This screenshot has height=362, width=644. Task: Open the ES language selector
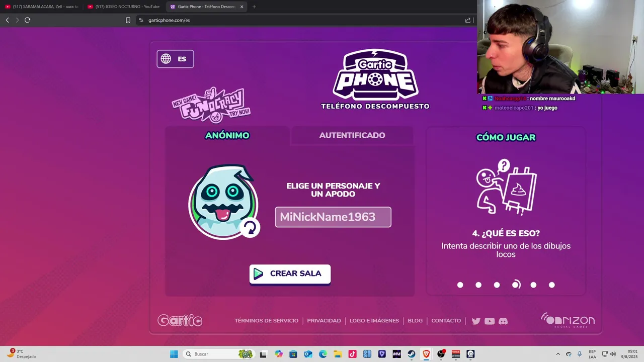[x=175, y=59]
